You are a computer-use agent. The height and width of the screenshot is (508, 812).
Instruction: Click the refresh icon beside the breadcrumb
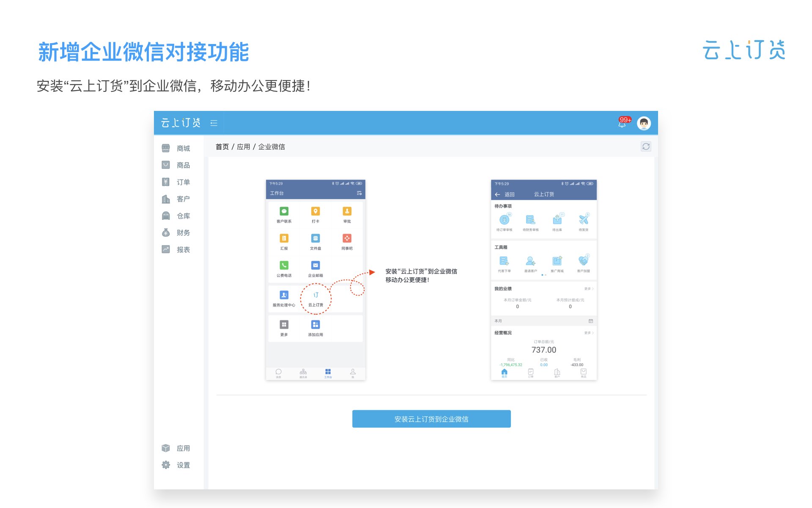[646, 146]
